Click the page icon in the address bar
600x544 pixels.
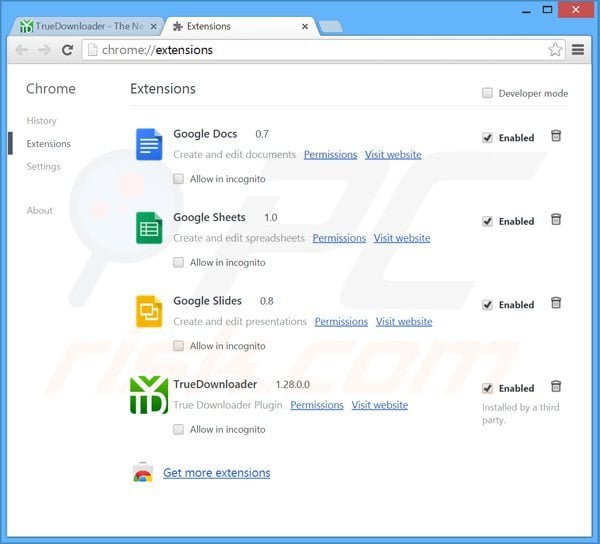click(x=92, y=50)
